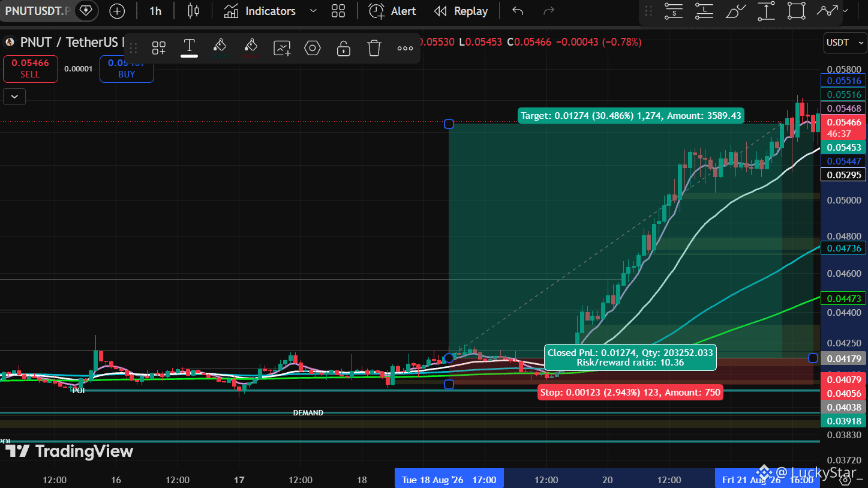Select the Short Position tool
The height and width of the screenshot is (488, 868).
[674, 11]
